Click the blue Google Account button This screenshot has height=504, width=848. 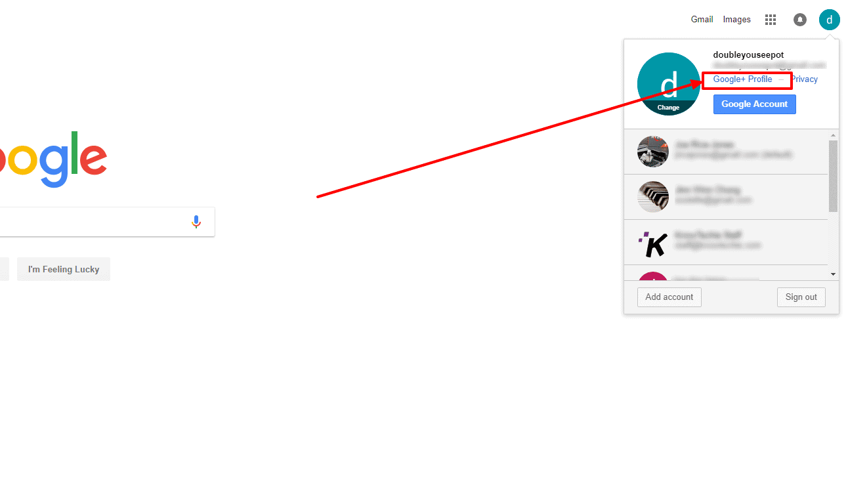[754, 104]
